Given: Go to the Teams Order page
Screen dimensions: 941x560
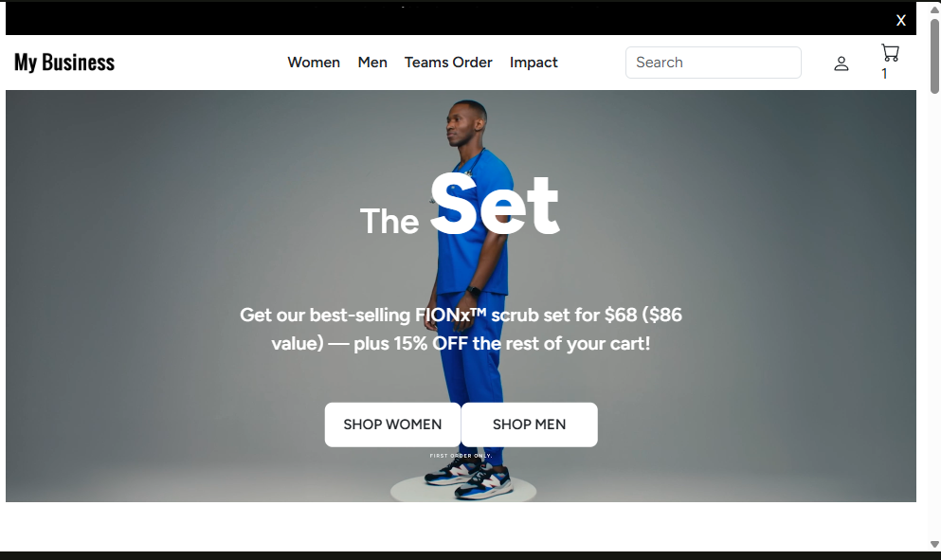Looking at the screenshot, I should point(448,63).
